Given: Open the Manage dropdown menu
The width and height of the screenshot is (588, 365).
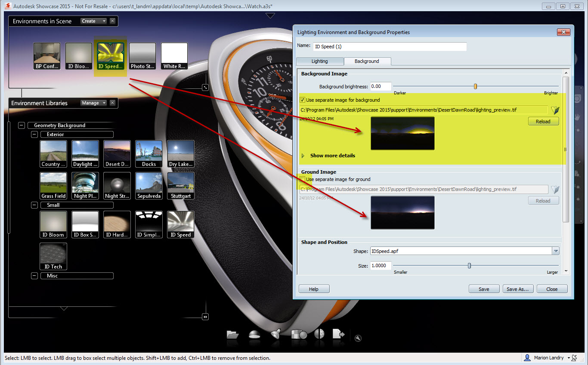Looking at the screenshot, I should tap(93, 103).
